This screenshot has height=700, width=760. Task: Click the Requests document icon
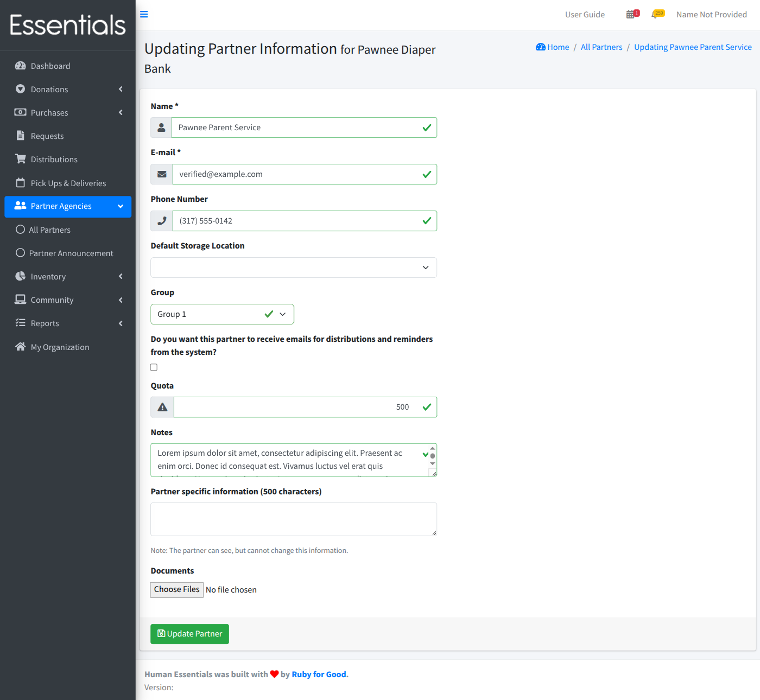(x=21, y=136)
